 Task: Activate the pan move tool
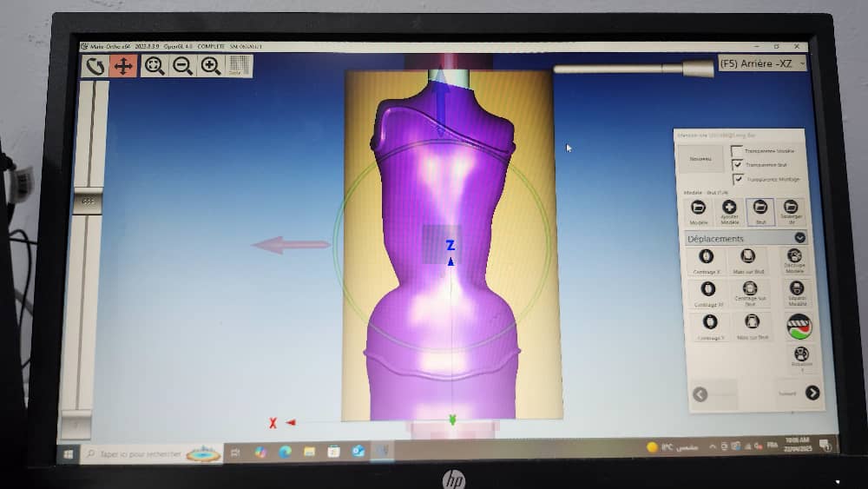click(x=123, y=66)
